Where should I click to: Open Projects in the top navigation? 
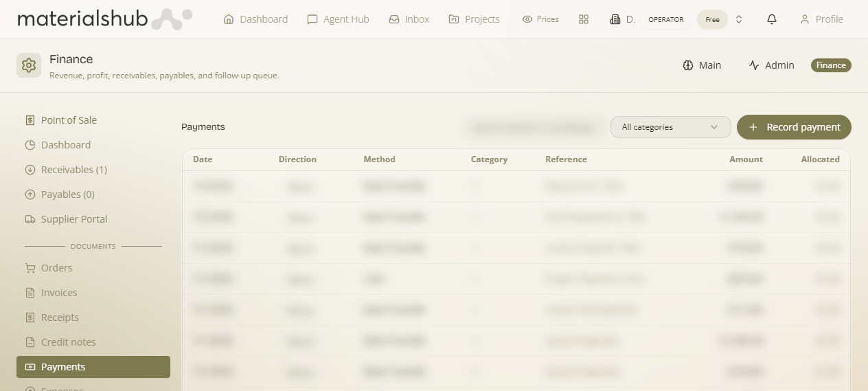coord(474,19)
